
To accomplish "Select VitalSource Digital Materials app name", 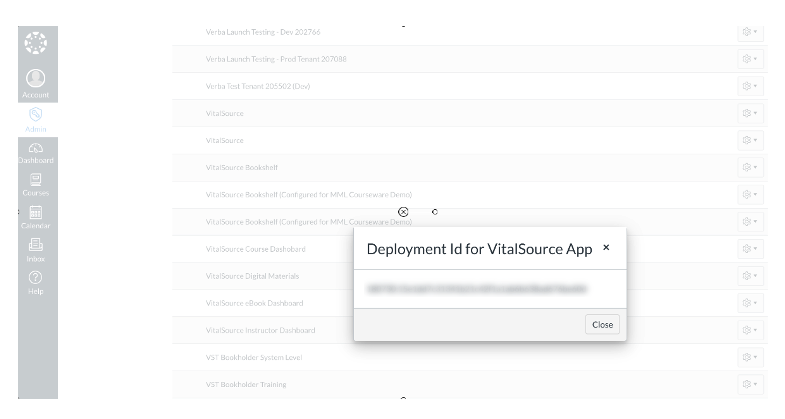I will (252, 276).
